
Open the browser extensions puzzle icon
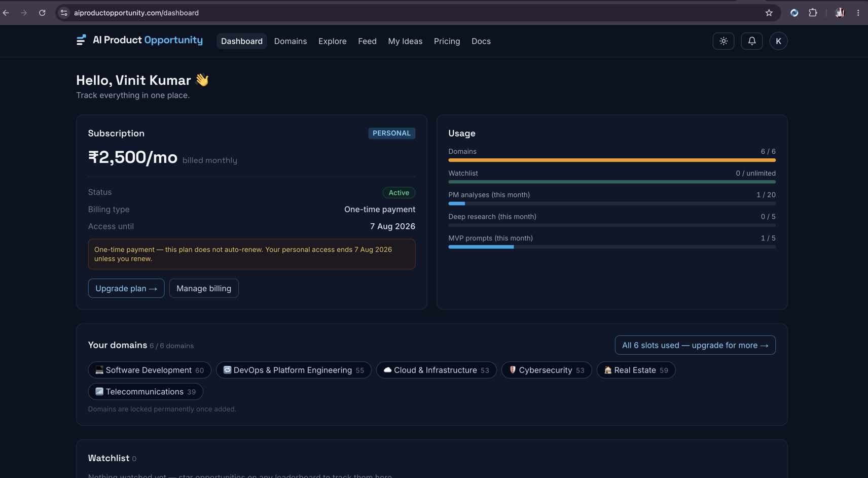(813, 13)
